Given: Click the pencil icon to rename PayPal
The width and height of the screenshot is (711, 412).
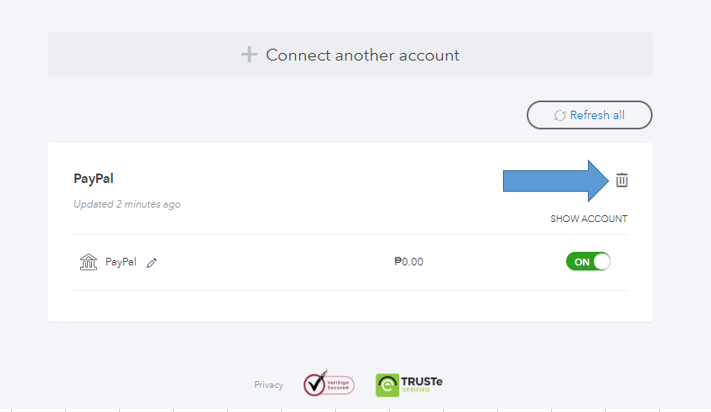Looking at the screenshot, I should coord(152,263).
